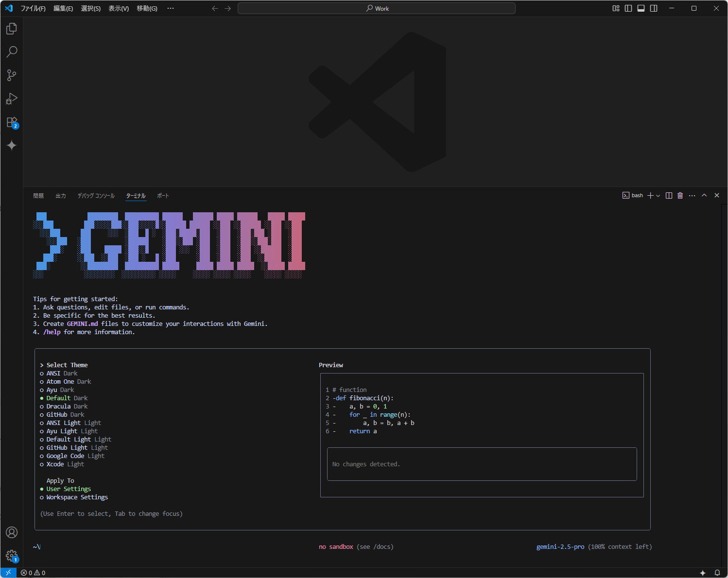Select the Atom One Dark theme option
728x578 pixels.
click(66, 382)
